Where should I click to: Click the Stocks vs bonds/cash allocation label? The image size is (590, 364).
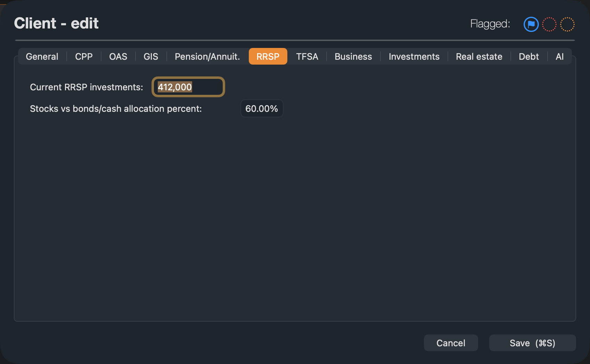(x=116, y=109)
